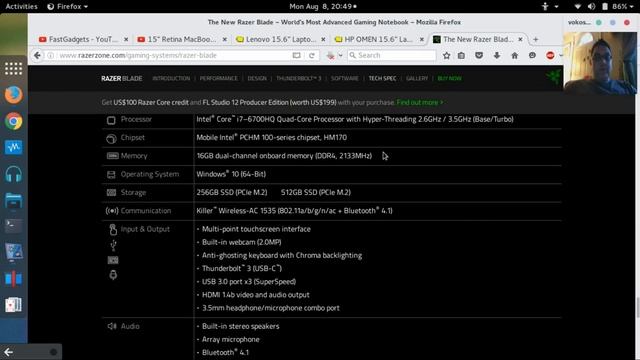Go to the Firefox home page
Viewport: 640px width, 360px height.
coord(514,55)
